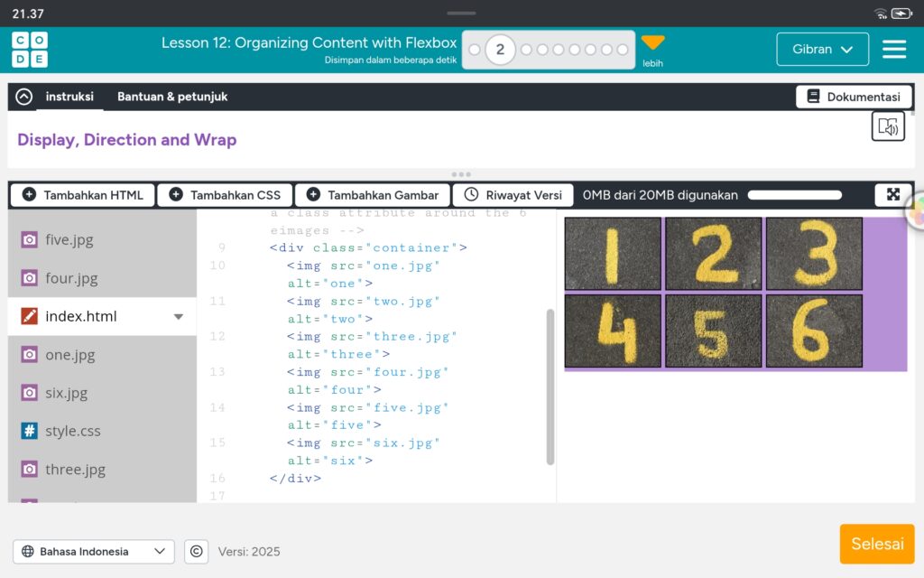
Task: Expand the index.html file options arrow
Action: pyautogui.click(x=178, y=316)
